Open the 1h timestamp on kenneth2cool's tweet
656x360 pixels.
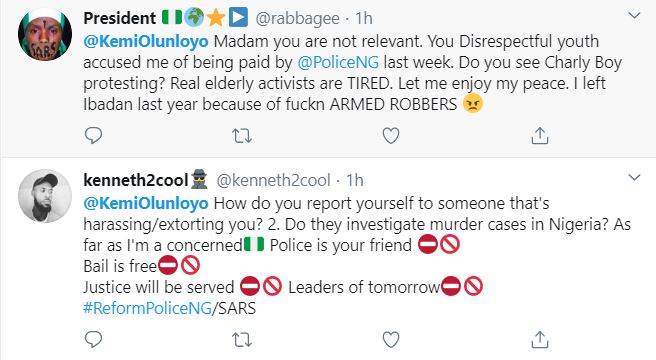[355, 180]
